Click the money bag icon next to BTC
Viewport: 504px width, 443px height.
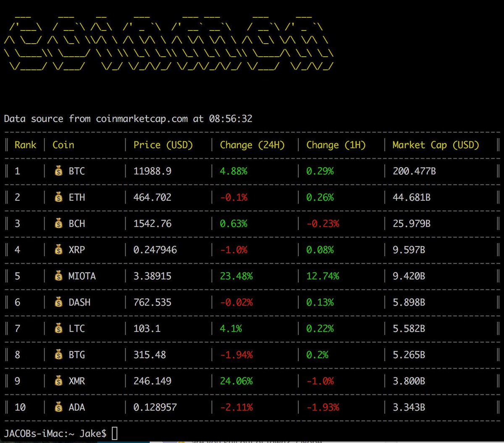point(59,171)
